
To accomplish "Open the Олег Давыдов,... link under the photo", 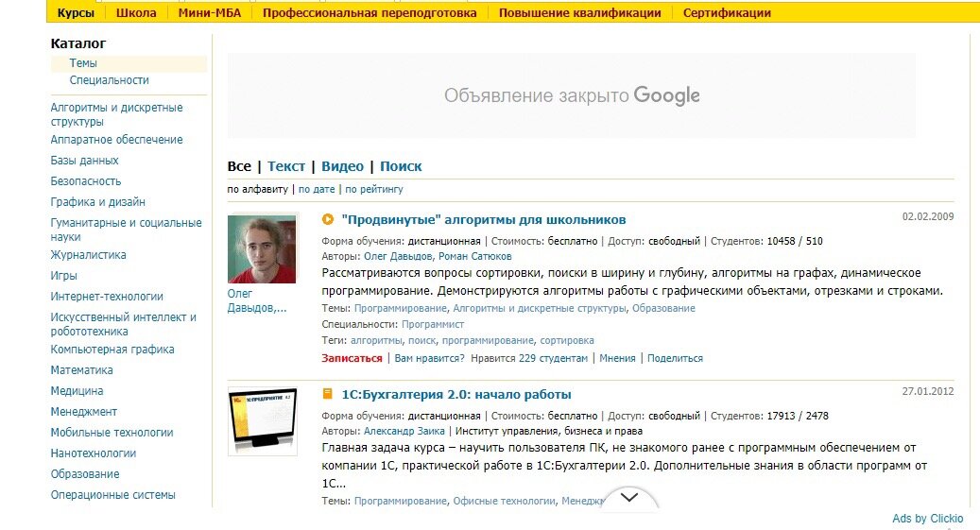I will (257, 300).
